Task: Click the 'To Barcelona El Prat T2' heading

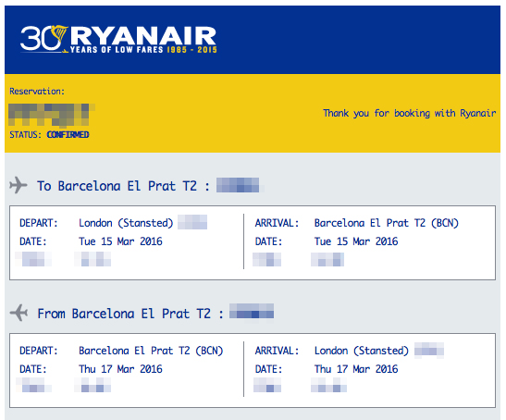Action: pos(117,186)
